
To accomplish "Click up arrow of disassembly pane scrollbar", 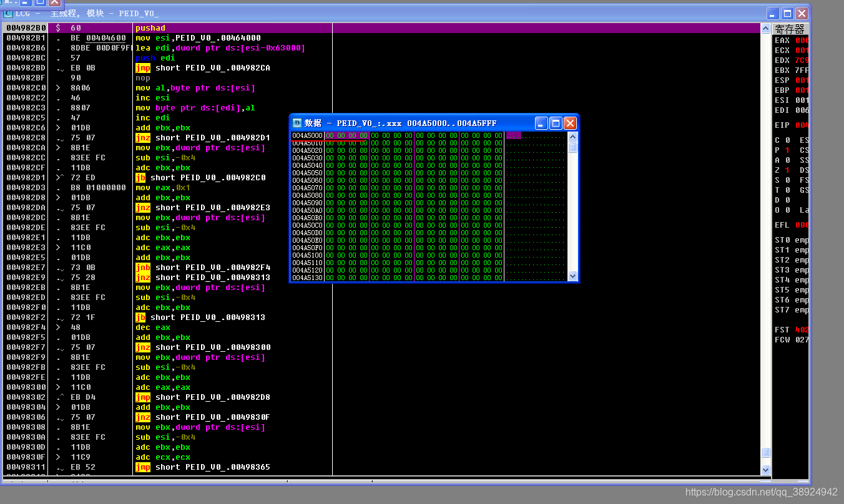I will tap(766, 28).
